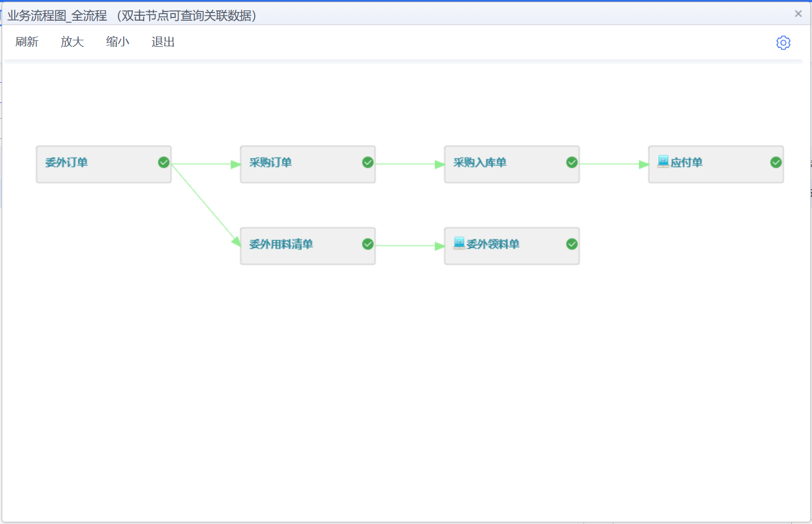812x524 pixels.
Task: Click green checkmark on 委外订单 node
Action: point(164,162)
